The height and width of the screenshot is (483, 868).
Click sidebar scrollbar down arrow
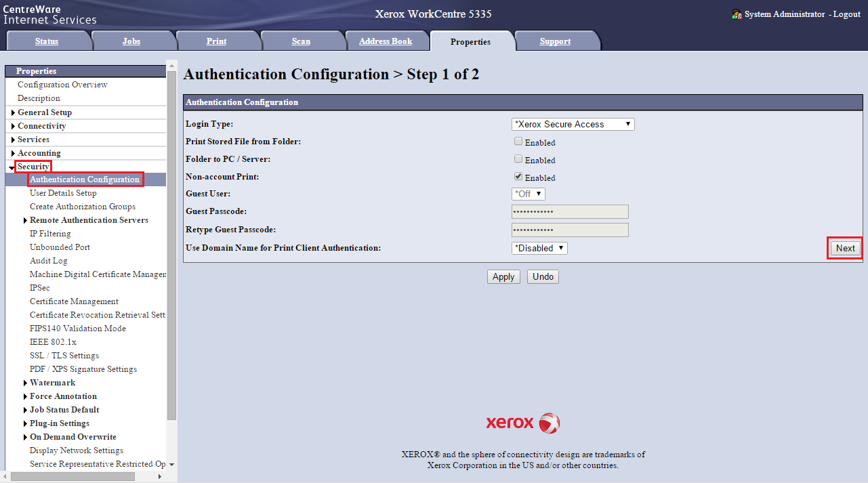tap(171, 465)
